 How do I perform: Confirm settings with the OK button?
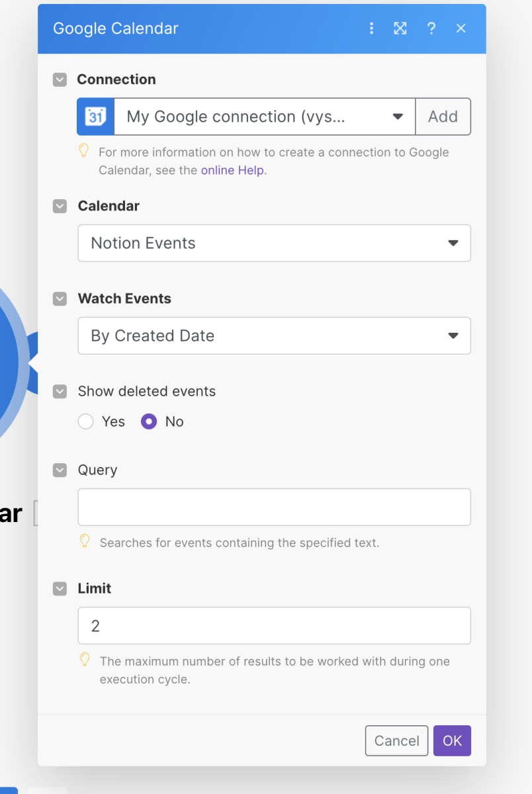[453, 741]
